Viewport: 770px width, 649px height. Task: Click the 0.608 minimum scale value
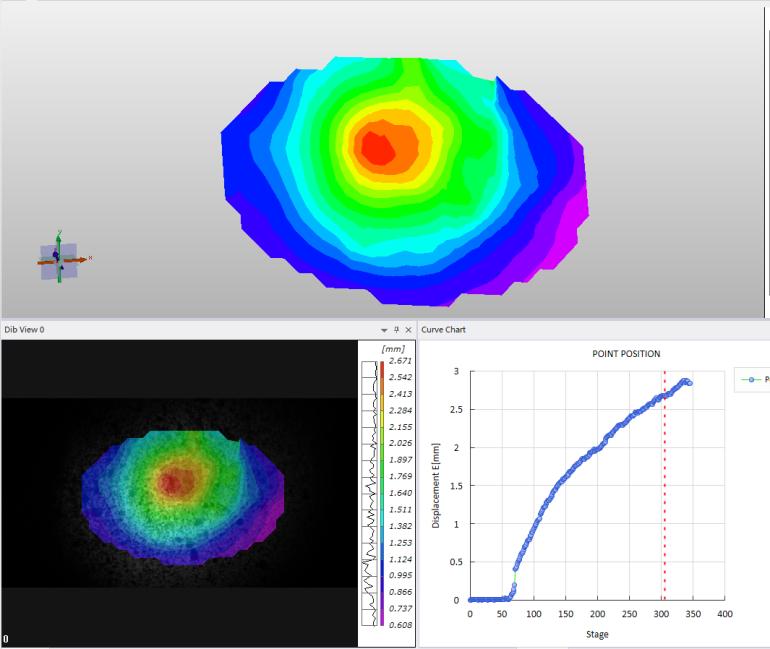point(400,624)
